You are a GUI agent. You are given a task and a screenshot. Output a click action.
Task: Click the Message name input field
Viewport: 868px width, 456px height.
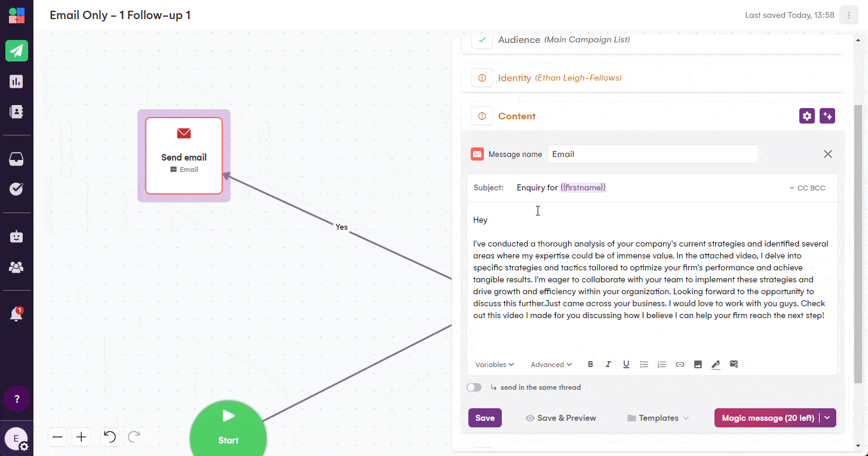[x=653, y=154]
